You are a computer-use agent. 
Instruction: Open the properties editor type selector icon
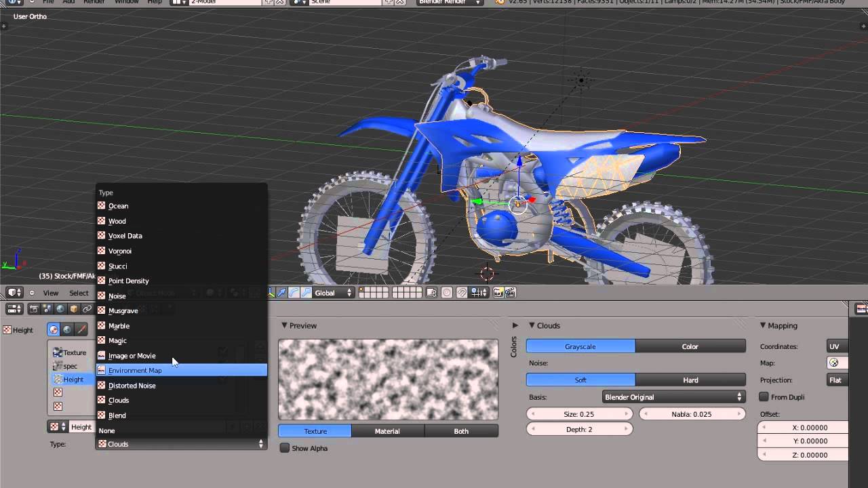[14, 309]
